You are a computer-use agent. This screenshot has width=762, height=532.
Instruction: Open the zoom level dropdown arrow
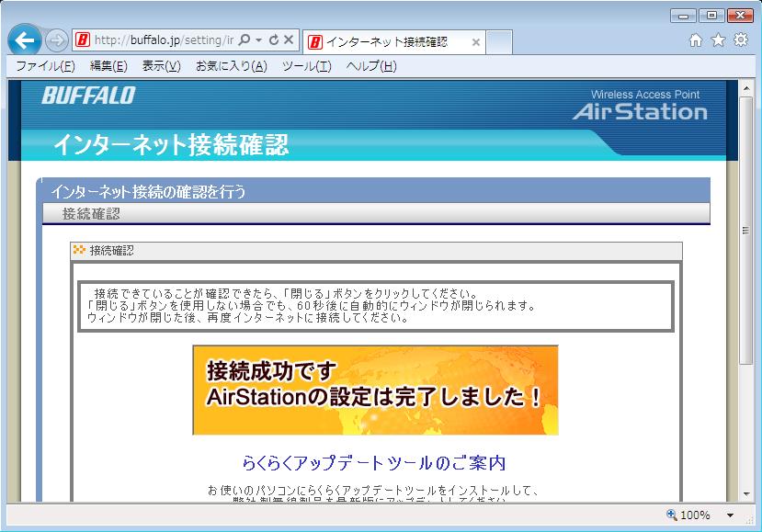730,515
